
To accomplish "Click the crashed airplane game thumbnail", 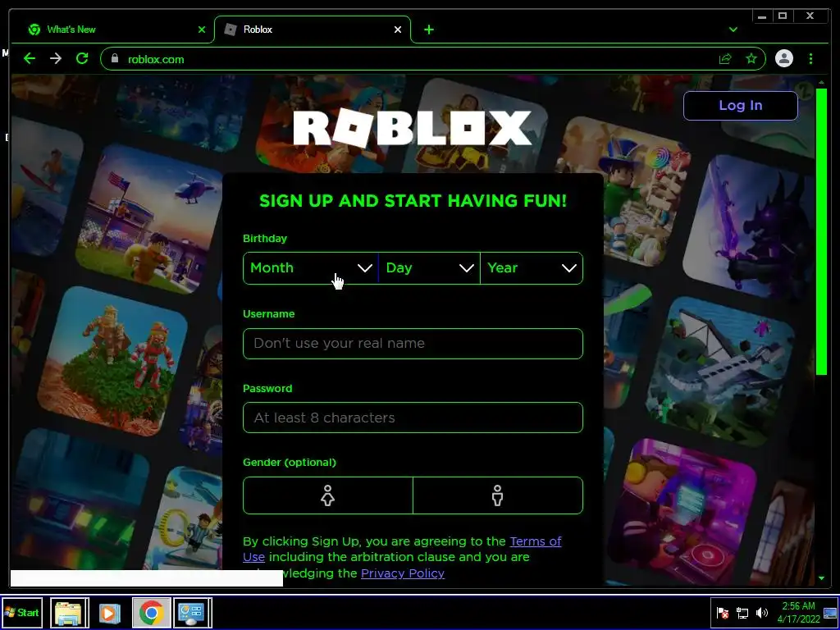I will pyautogui.click(x=721, y=370).
